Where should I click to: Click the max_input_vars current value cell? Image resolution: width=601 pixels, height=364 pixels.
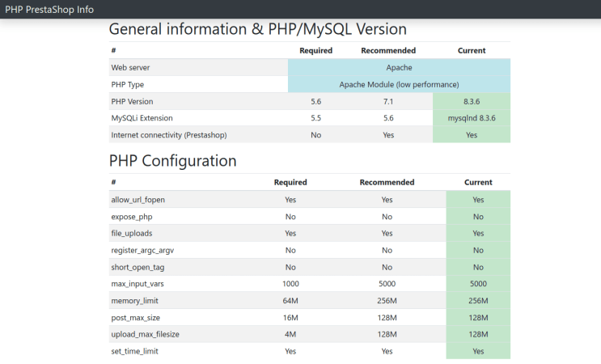[x=478, y=284]
